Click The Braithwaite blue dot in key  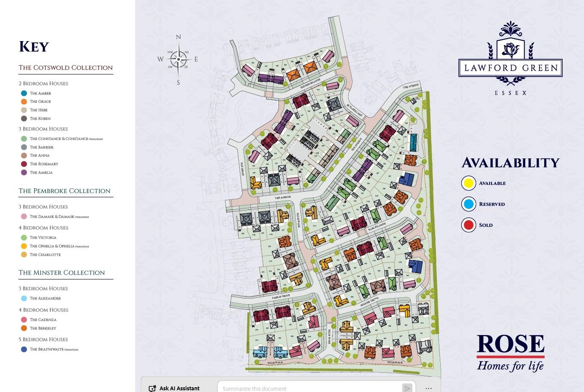click(x=24, y=349)
